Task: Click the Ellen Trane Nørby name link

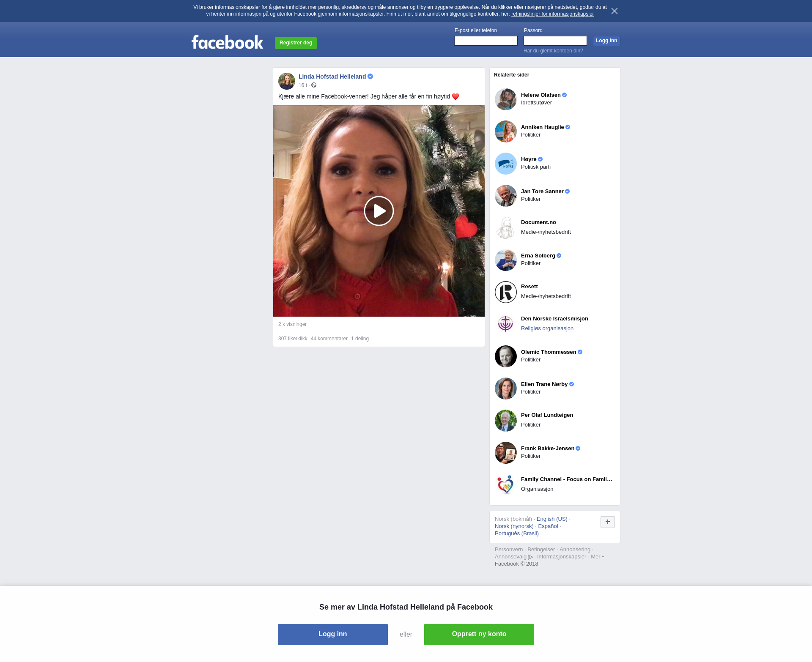Action: pos(544,384)
